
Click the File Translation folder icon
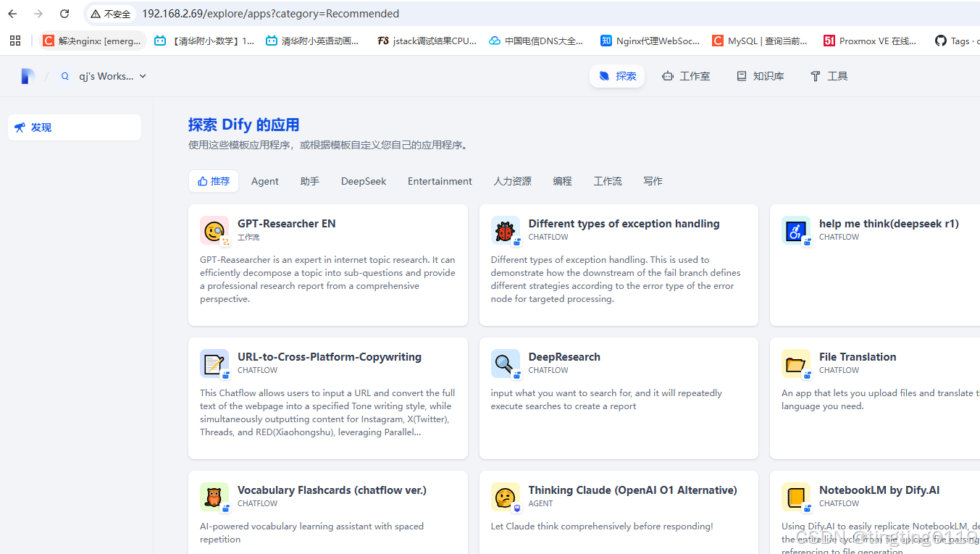[x=796, y=364]
